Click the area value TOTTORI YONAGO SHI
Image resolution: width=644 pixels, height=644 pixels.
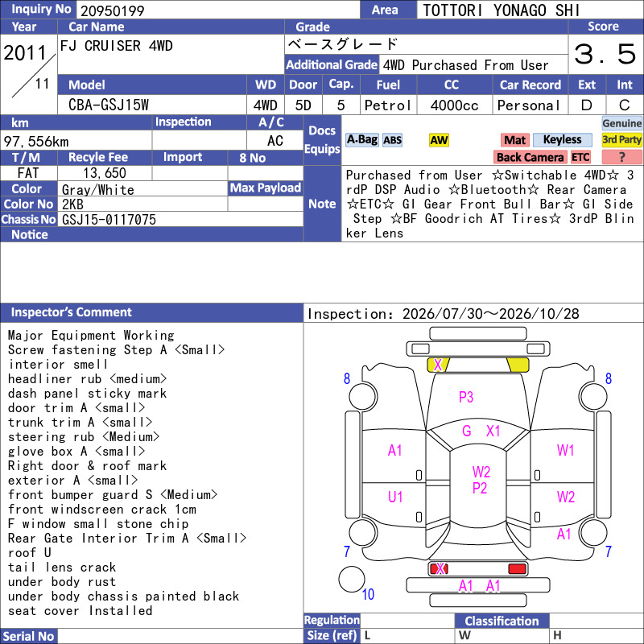coord(501,10)
